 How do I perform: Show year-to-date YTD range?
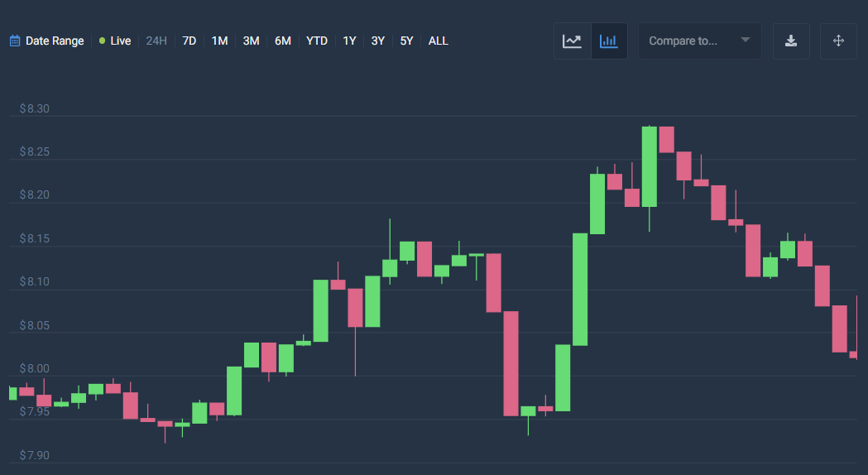pyautogui.click(x=317, y=41)
